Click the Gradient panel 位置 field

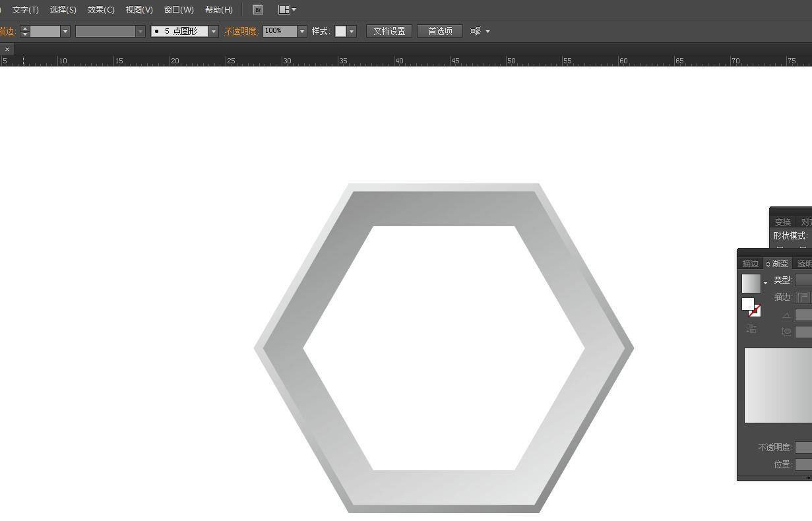point(803,464)
